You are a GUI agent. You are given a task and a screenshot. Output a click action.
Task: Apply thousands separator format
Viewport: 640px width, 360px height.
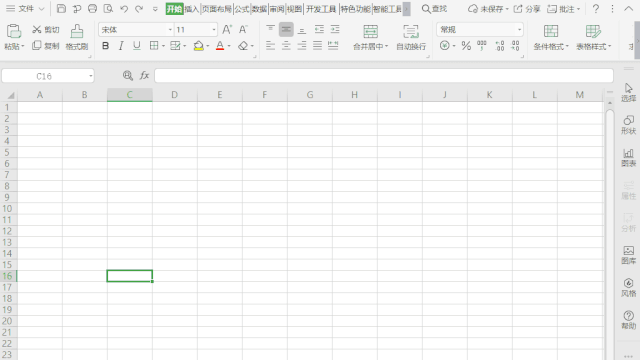pos(482,46)
